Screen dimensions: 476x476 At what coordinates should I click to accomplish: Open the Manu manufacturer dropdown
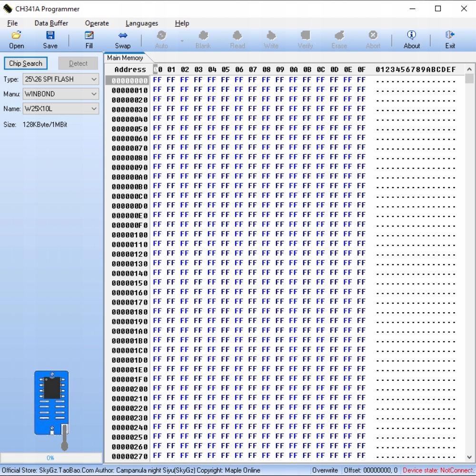coord(94,94)
